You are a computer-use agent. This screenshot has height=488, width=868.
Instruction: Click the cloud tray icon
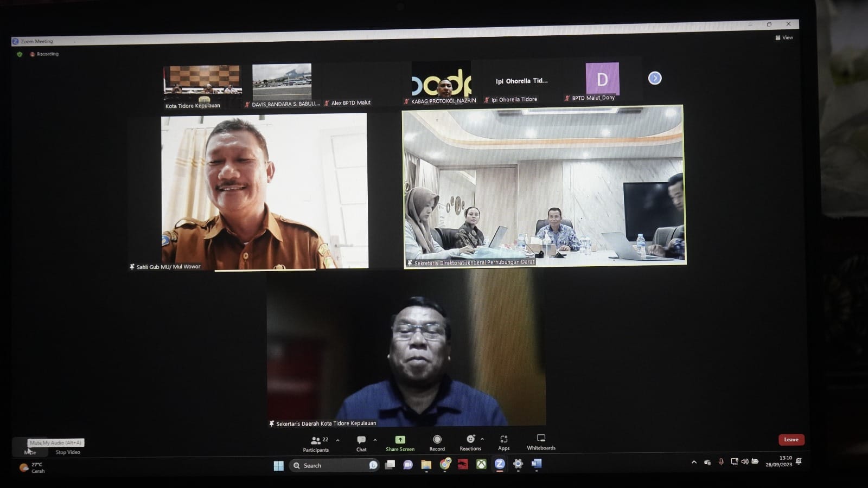click(x=707, y=462)
